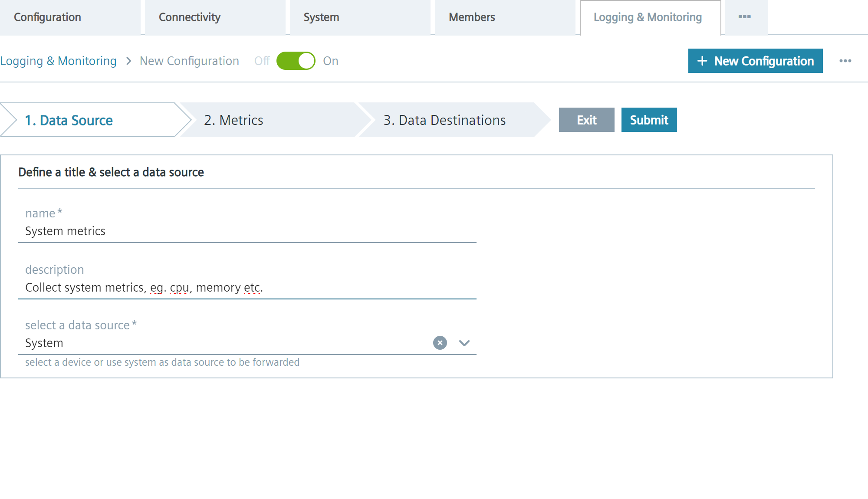Viewport: 868px width, 499px height.
Task: Clear the selected System data source
Action: click(x=440, y=343)
